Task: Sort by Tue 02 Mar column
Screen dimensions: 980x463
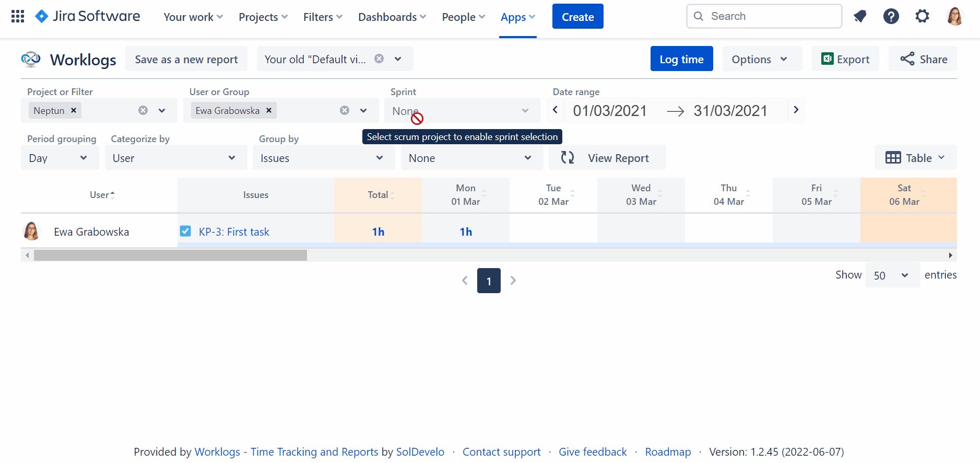Action: [573, 194]
